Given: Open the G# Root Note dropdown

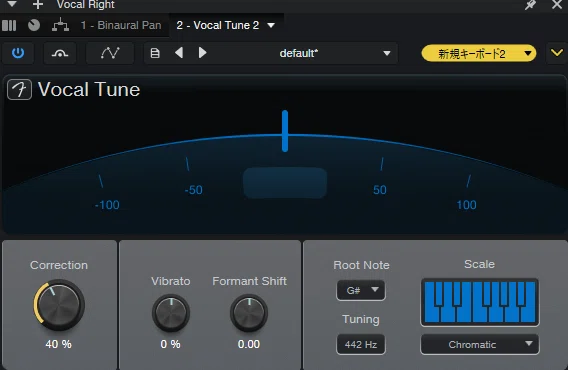Looking at the screenshot, I should coord(361,290).
